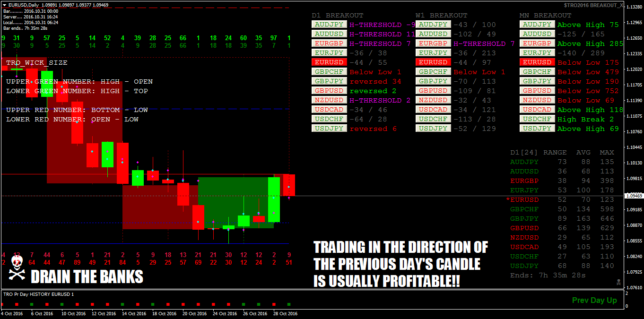644x319 pixels.
Task: Select the EURUSD label in the D1 BREAKOUT column
Action: (x=329, y=62)
